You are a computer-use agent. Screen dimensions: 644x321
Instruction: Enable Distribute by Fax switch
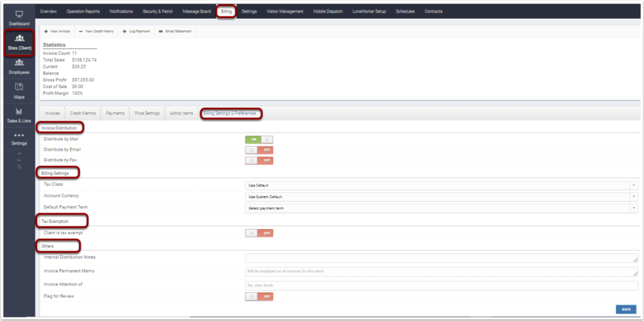point(259,160)
